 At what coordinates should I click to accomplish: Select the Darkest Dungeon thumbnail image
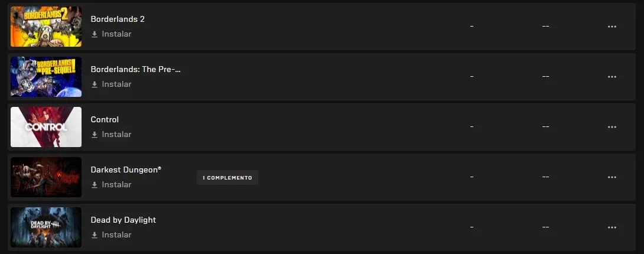tap(46, 177)
